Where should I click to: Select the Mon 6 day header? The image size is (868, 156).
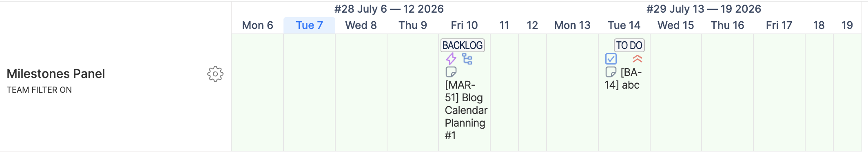tap(257, 25)
